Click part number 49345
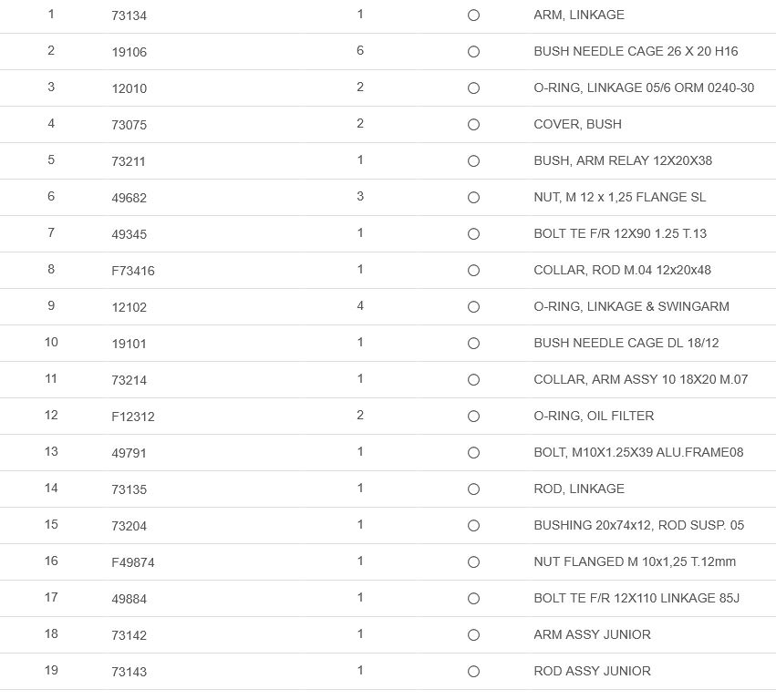 [x=129, y=234]
